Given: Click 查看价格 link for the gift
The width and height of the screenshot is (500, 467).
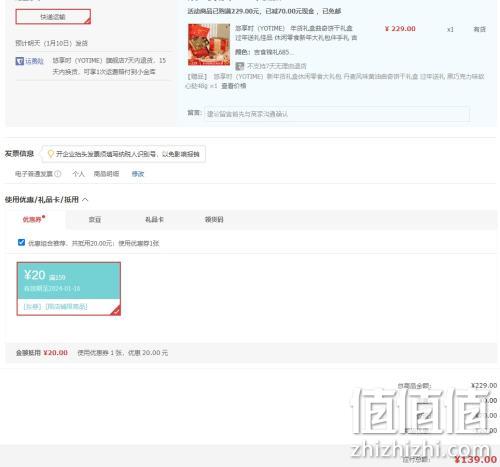Looking at the screenshot, I should [234, 86].
